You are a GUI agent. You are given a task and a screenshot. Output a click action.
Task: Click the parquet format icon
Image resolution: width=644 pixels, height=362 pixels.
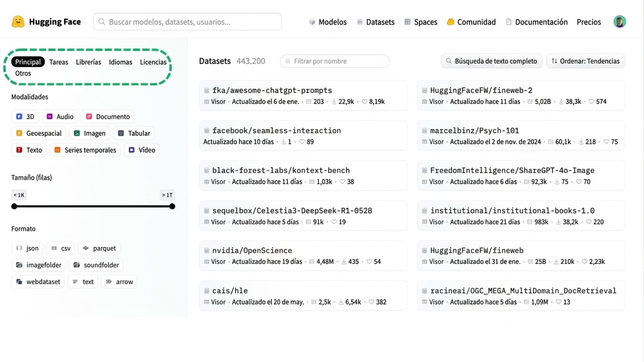point(86,248)
